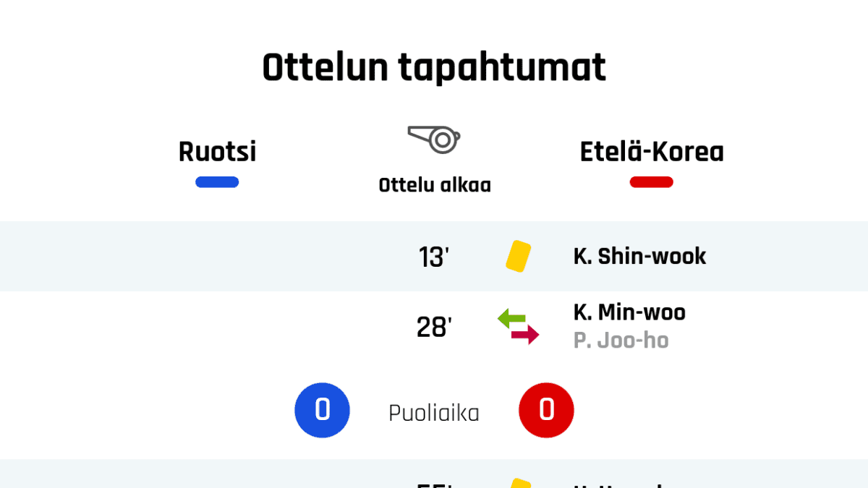
Task: Click the Ruotsi team name
Action: tap(217, 152)
